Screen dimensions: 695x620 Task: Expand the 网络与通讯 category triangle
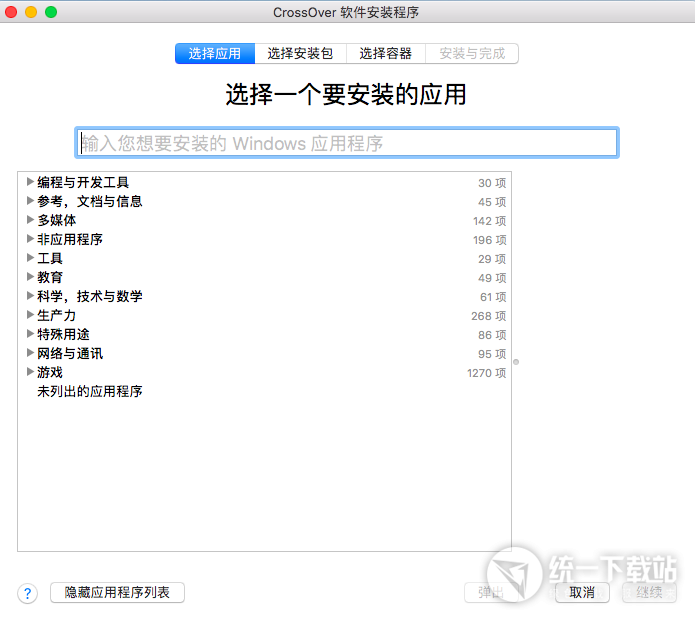[x=30, y=353]
